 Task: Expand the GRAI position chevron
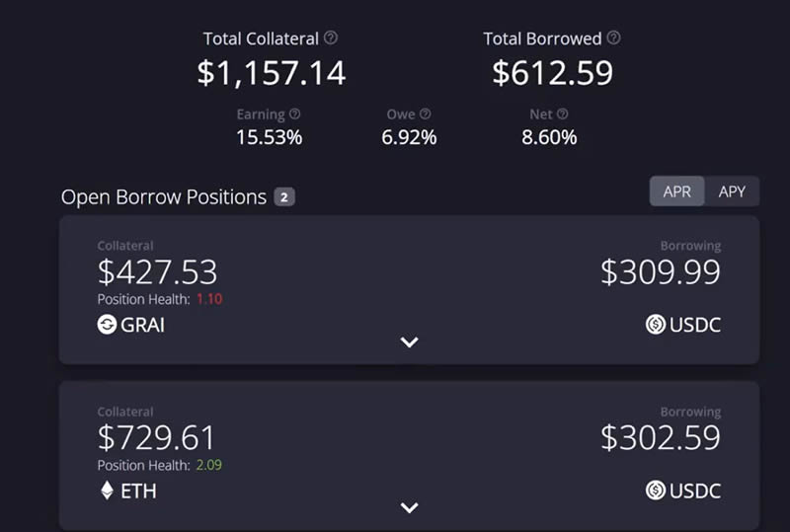(x=409, y=342)
